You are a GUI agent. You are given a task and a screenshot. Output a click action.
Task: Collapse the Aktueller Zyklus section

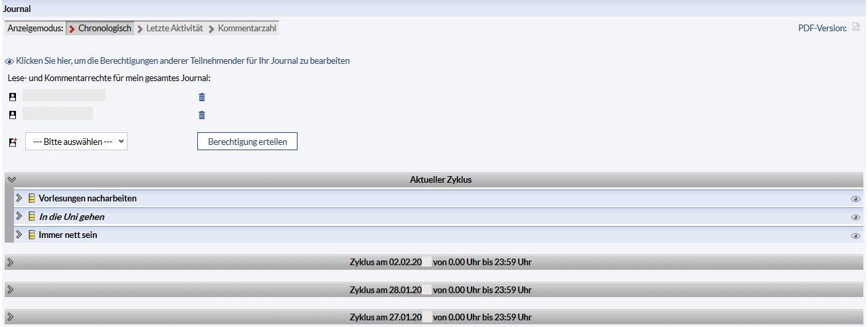pos(11,180)
